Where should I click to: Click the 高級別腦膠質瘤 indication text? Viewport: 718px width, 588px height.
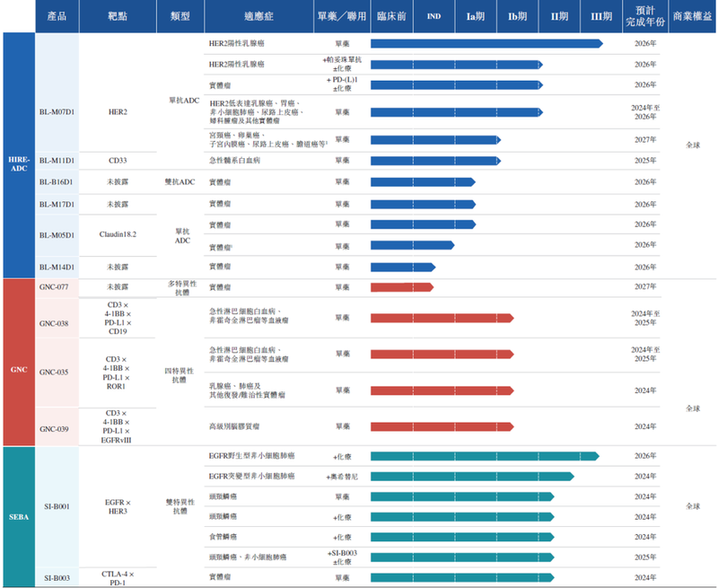click(235, 426)
